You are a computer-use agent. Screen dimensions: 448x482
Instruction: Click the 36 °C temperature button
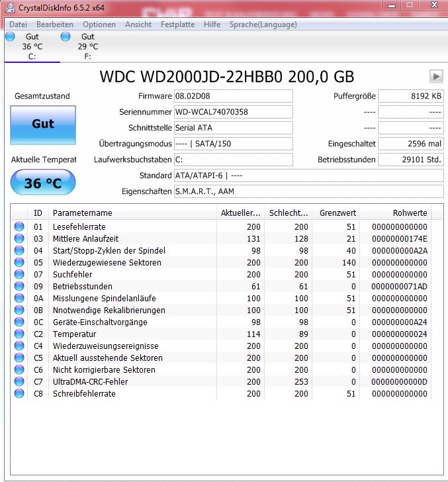43,183
